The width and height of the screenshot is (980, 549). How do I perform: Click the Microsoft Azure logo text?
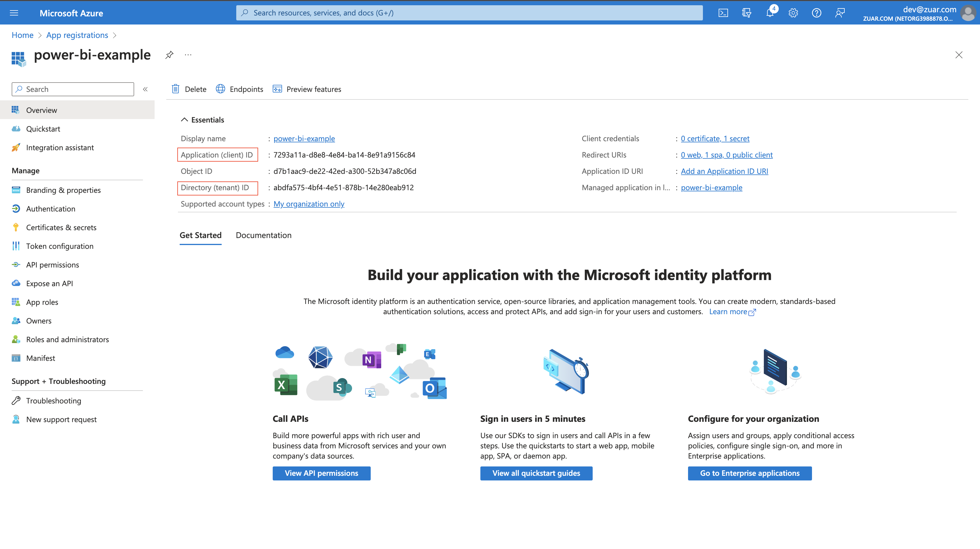tap(71, 13)
